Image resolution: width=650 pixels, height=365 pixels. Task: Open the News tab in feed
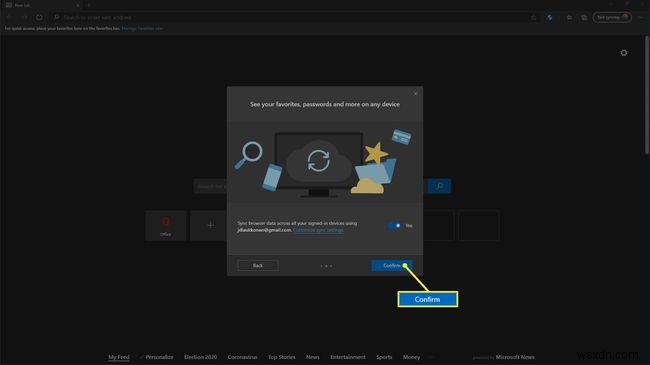[x=313, y=357]
